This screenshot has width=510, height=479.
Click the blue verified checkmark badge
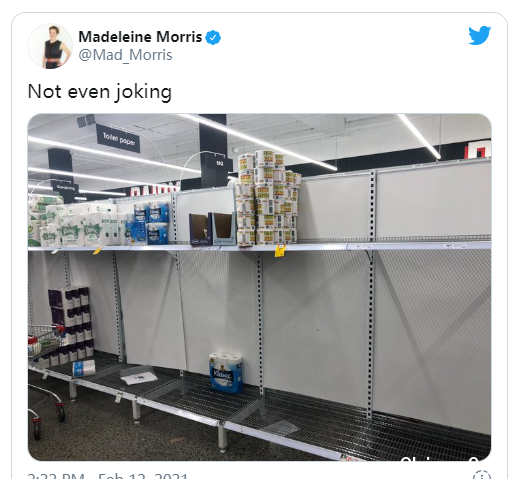pyautogui.click(x=213, y=37)
